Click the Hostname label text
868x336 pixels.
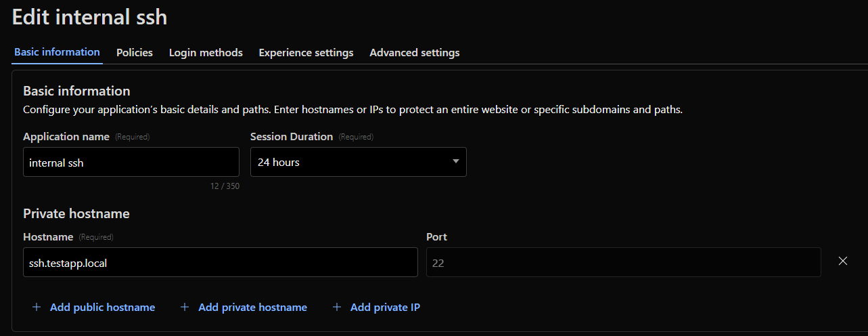pos(48,237)
